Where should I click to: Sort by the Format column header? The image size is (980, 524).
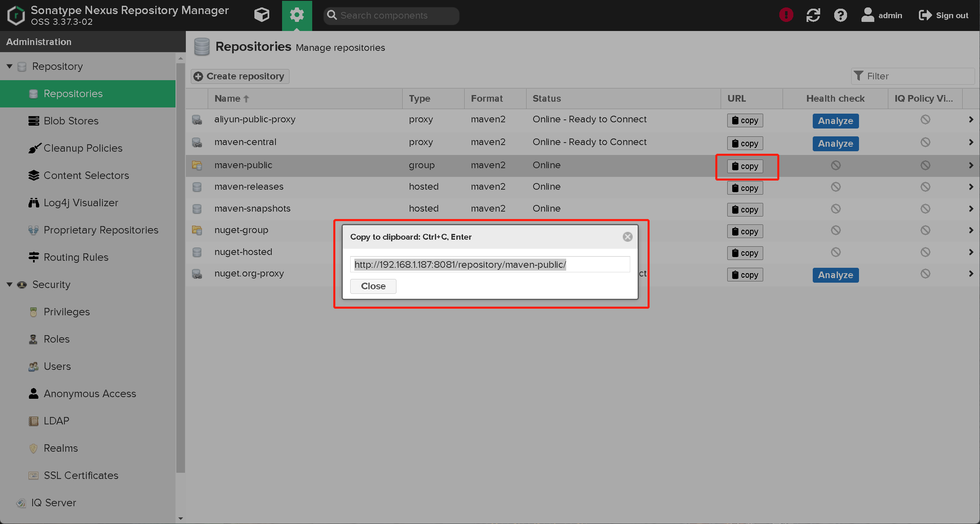(x=495, y=99)
